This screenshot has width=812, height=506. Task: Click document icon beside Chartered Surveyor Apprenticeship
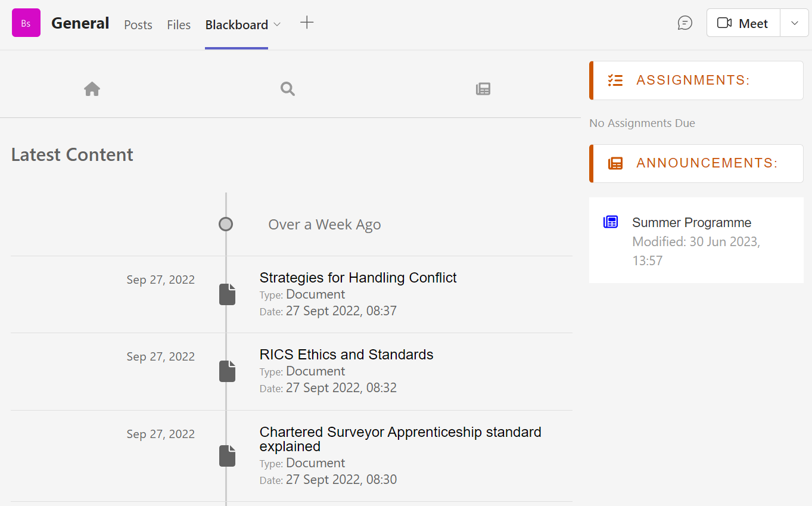pyautogui.click(x=227, y=456)
